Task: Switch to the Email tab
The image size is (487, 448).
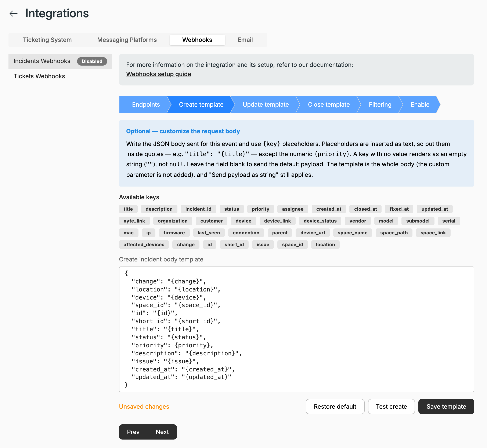Action: [245, 40]
